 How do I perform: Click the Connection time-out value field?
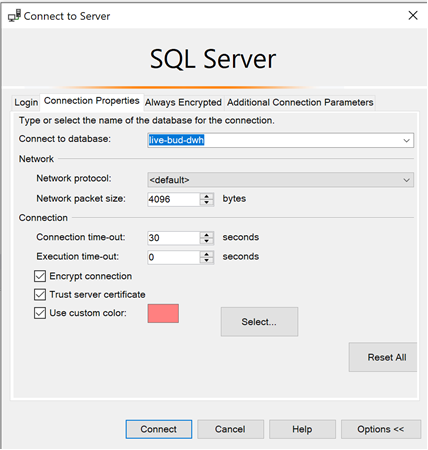point(174,238)
